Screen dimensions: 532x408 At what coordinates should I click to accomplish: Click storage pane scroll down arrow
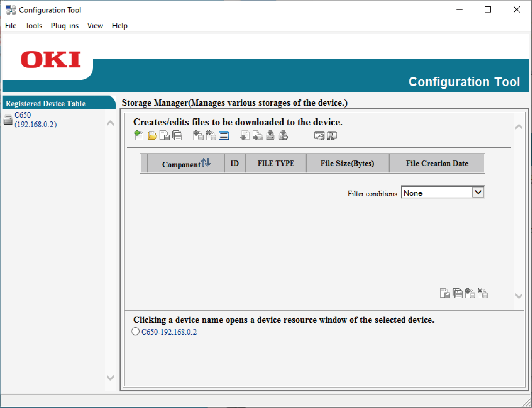pos(518,296)
